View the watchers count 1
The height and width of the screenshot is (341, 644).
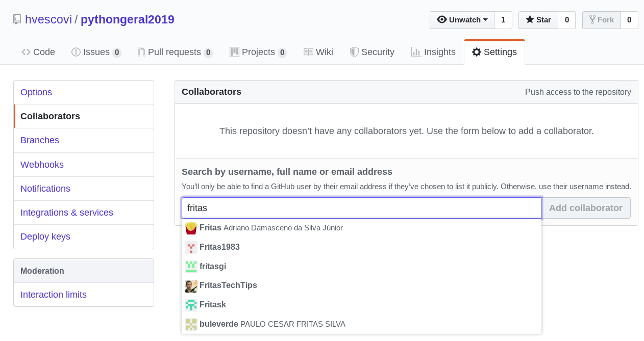pyautogui.click(x=503, y=20)
